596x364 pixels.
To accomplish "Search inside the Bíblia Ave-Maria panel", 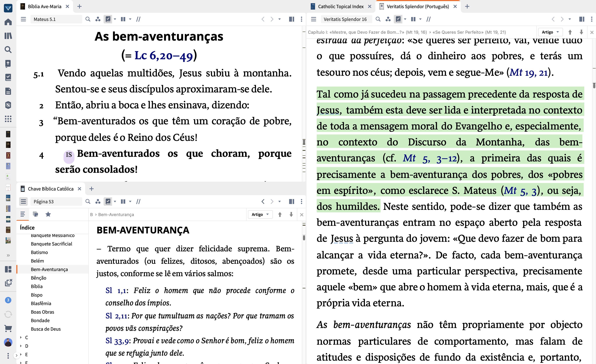I will pos(88,19).
